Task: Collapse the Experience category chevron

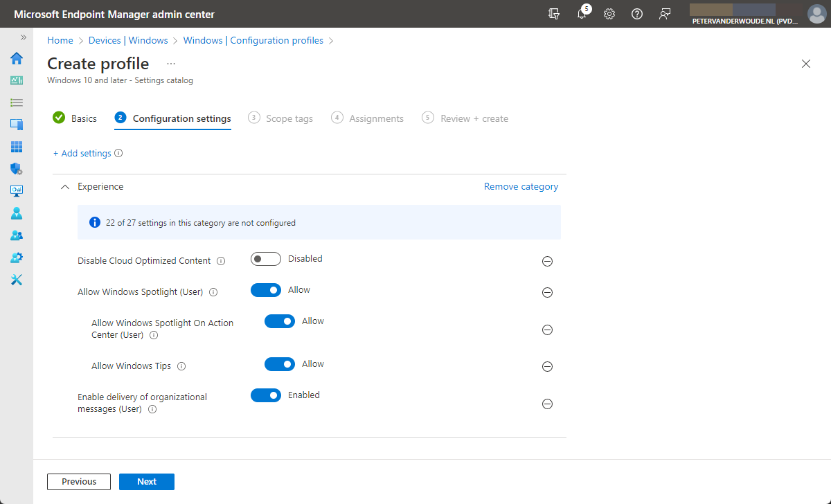Action: pos(65,187)
